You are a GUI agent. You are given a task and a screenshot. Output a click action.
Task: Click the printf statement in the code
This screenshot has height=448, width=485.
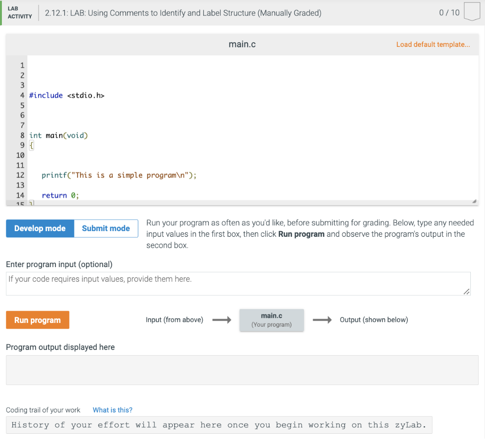click(118, 175)
